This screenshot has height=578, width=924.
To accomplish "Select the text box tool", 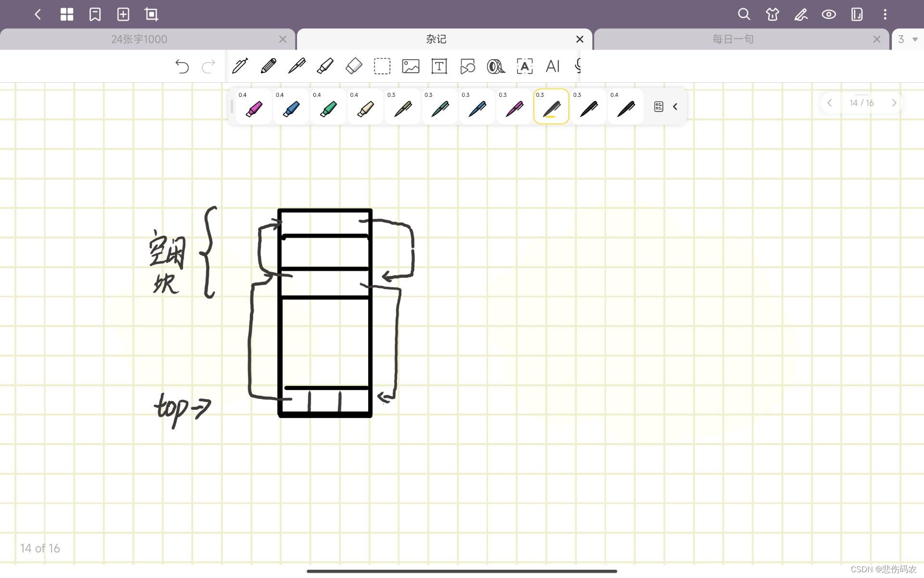I will click(x=439, y=66).
